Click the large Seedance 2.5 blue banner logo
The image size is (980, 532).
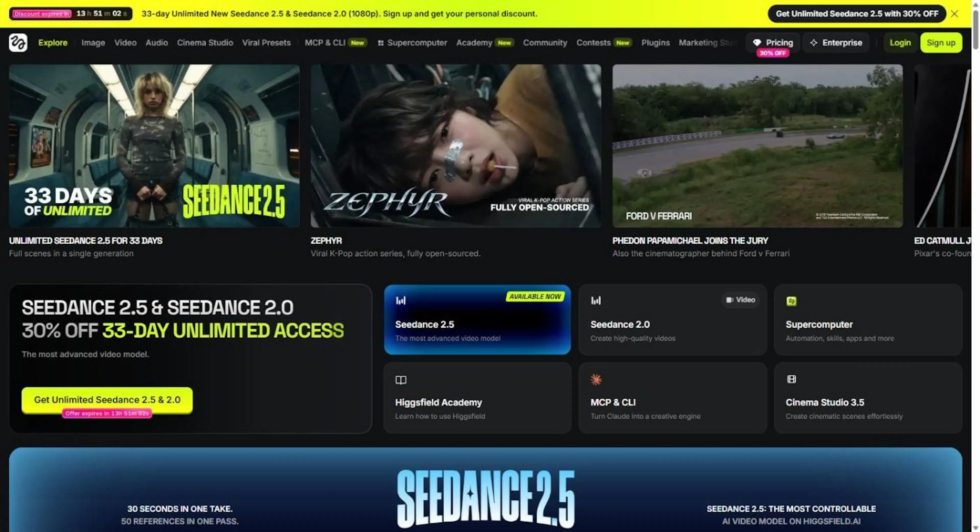click(486, 499)
